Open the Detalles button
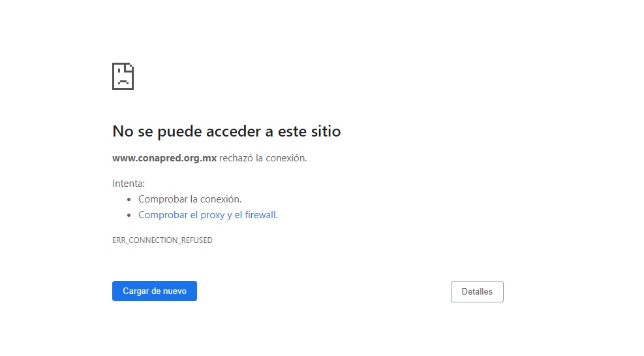Image resolution: width=644 pixels, height=356 pixels. 477,292
